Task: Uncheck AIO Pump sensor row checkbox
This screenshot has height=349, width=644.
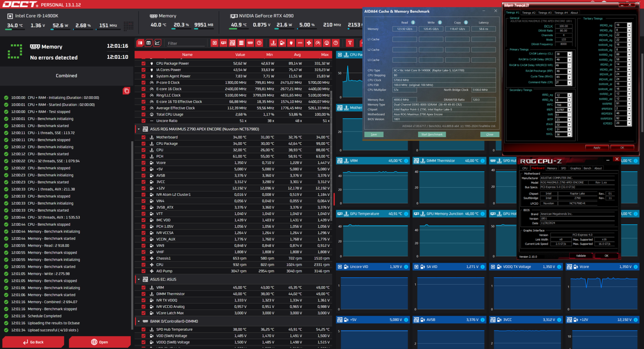Action: pos(143,271)
